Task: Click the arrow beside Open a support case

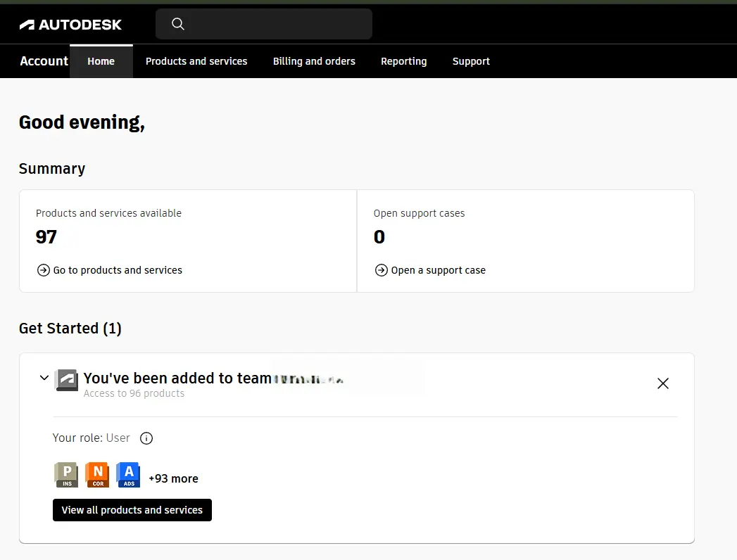Action: [382, 270]
